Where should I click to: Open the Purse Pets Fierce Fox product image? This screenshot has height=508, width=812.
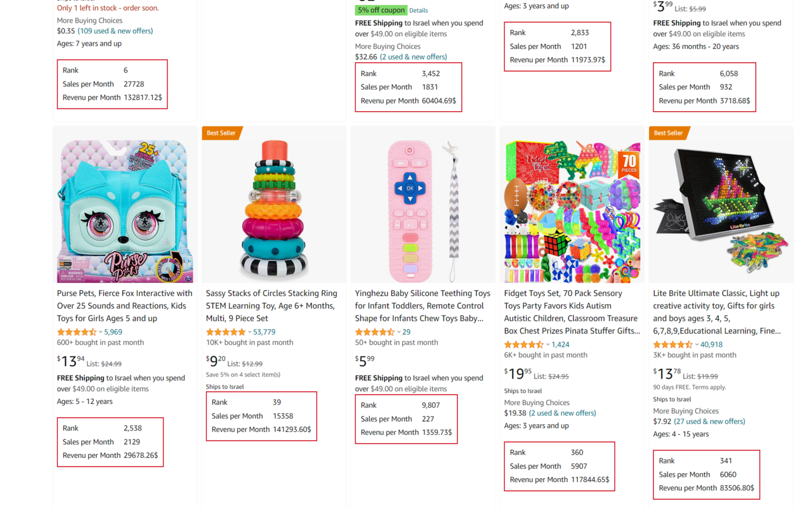tap(125, 211)
